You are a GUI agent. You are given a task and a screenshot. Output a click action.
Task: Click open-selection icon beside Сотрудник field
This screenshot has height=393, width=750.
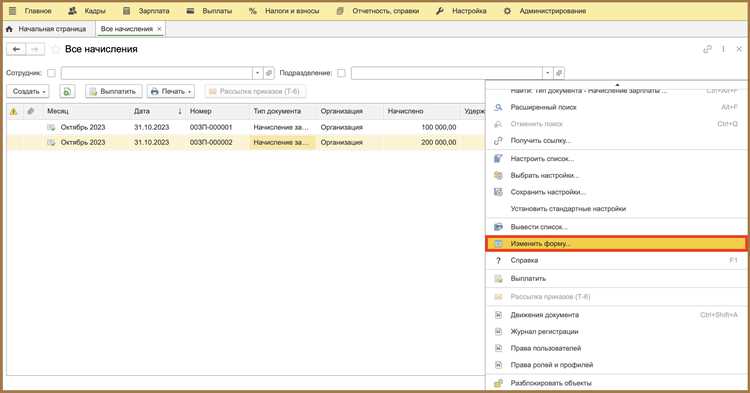tap(269, 73)
